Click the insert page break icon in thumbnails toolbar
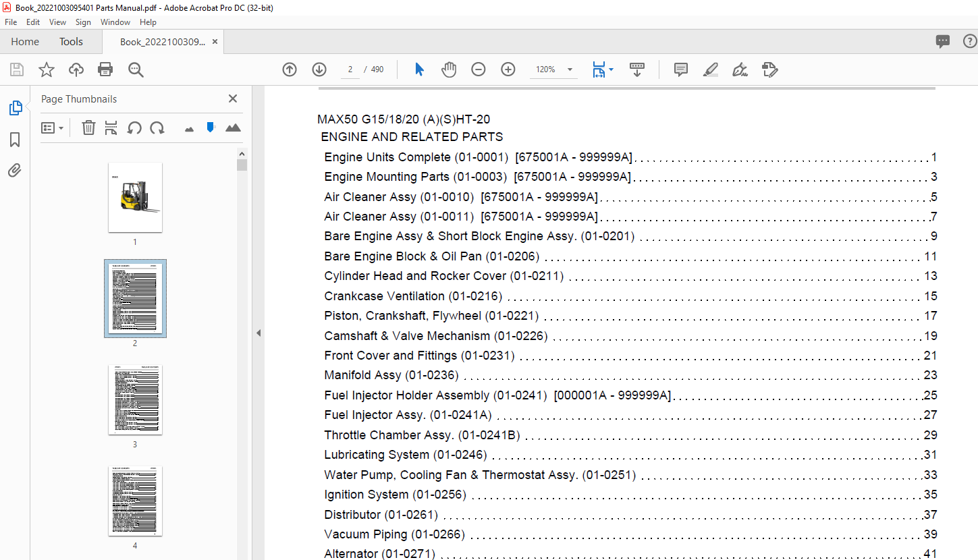Viewport: 978px width, 560px height. [x=111, y=128]
